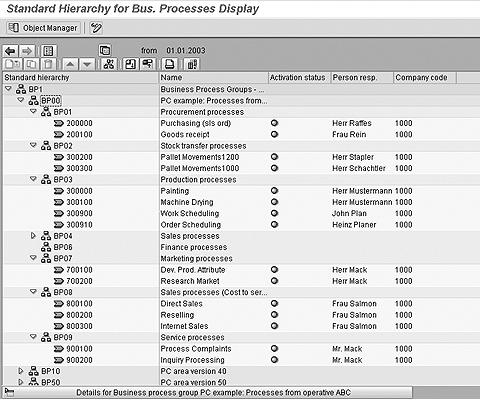Click the collapse subtree toolbar icon
Image resolution: width=480 pixels, height=399 pixels.
[x=147, y=64]
